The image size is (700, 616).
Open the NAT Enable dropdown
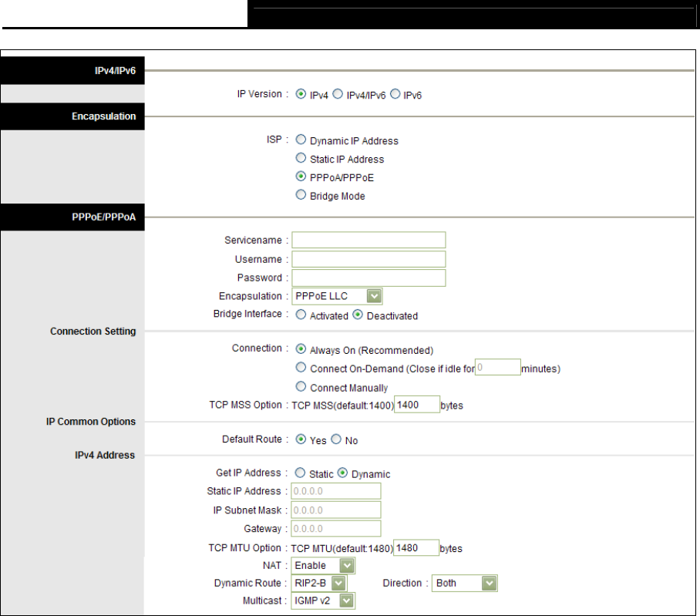[x=323, y=566]
